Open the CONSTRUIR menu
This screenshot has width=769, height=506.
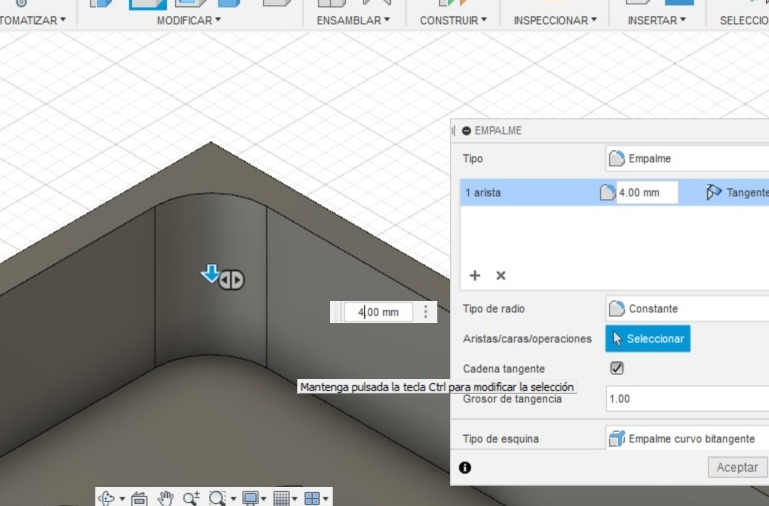[453, 20]
